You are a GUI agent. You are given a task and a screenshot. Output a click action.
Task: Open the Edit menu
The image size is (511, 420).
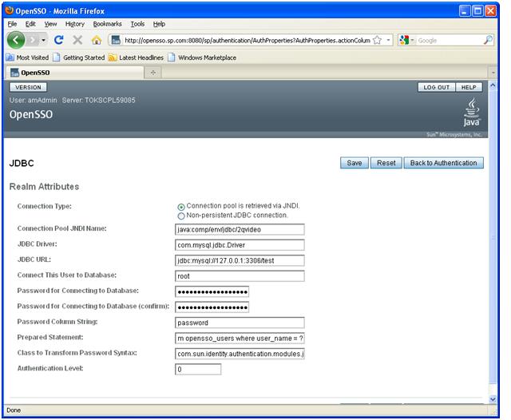(30, 24)
